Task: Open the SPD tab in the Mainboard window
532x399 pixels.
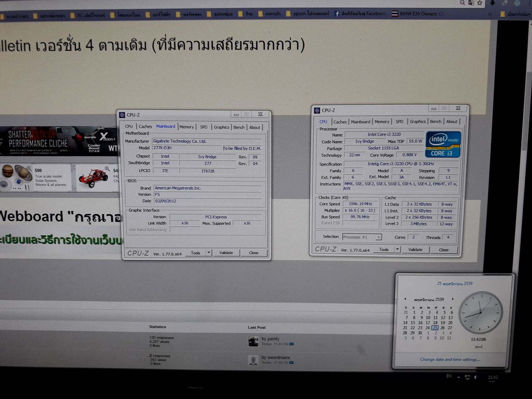Action: pyautogui.click(x=204, y=127)
